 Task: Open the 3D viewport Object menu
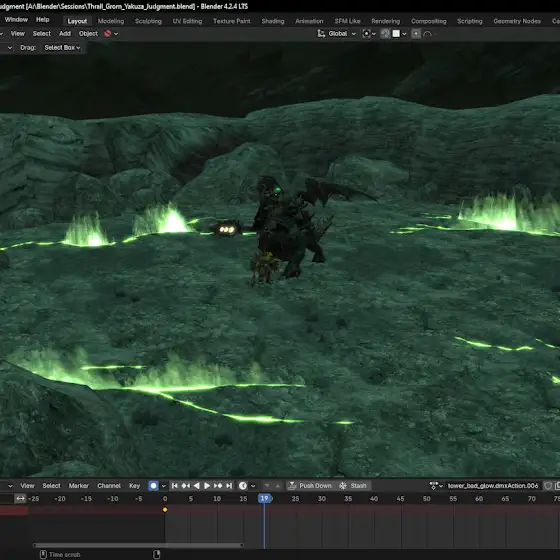pyautogui.click(x=88, y=34)
